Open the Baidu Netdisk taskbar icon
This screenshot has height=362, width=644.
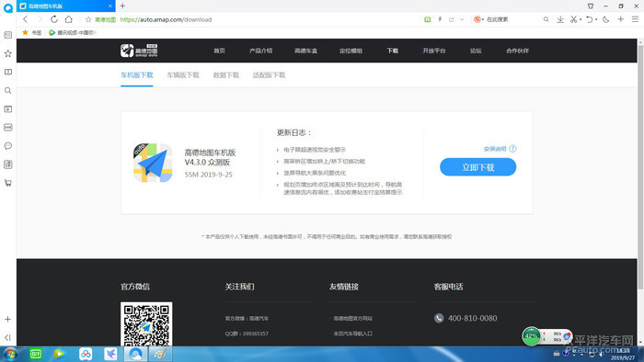point(86,355)
